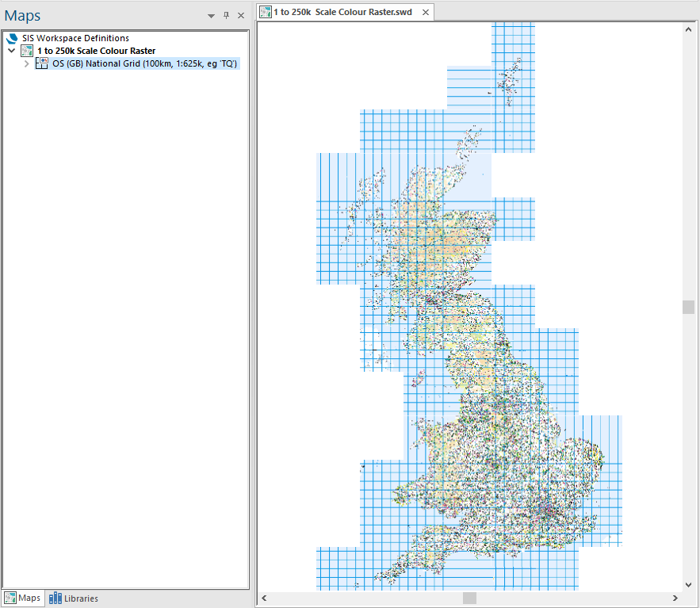Collapse the 1 to 250k Scale Colour Raster node
Screen dimensions: 700x608
tap(12, 51)
